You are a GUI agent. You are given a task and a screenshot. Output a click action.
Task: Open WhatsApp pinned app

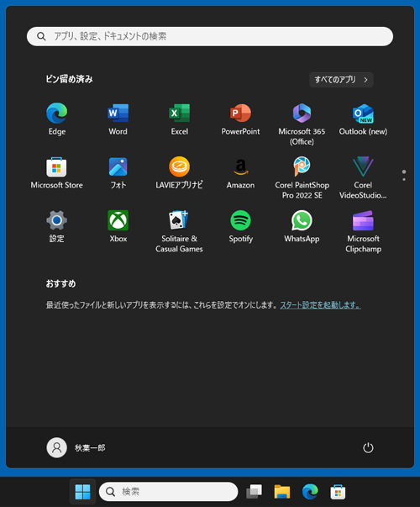[x=302, y=226]
